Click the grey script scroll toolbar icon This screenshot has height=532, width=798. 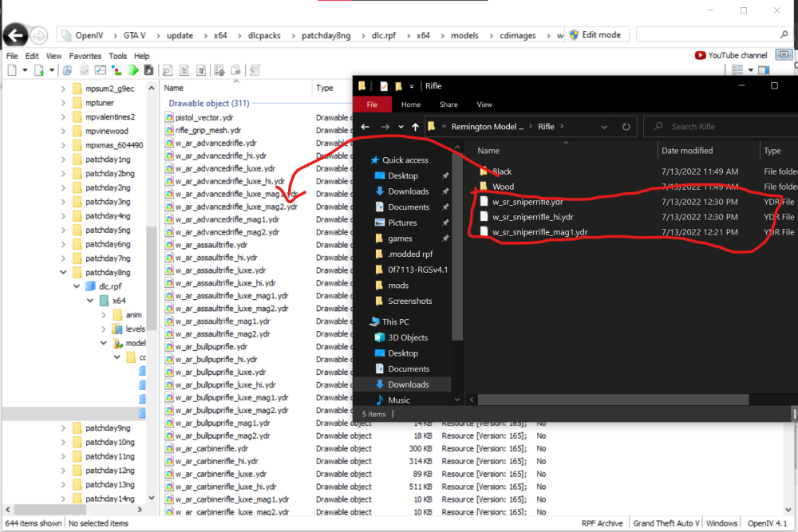[x=255, y=70]
